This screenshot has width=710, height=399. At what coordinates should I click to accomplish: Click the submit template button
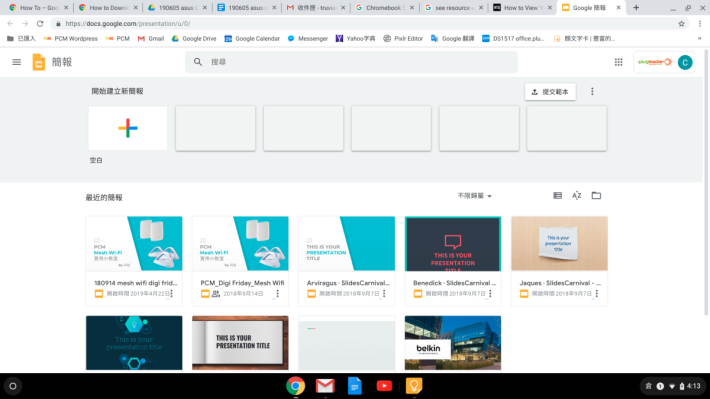[550, 92]
